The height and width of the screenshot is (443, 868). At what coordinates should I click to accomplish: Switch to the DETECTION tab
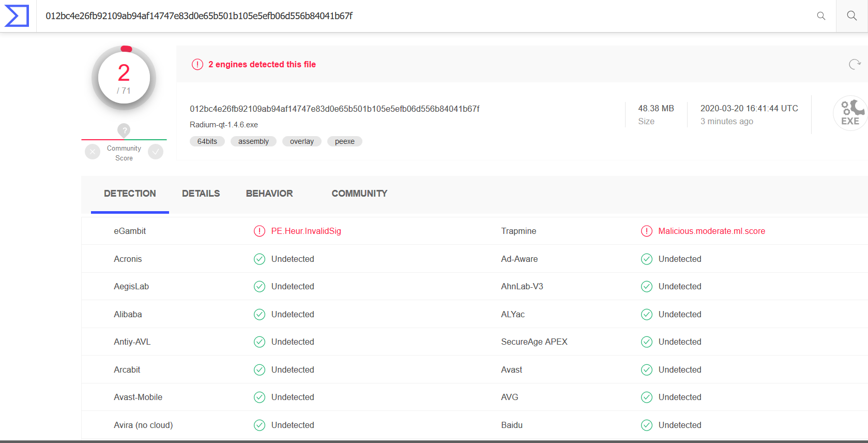coord(130,194)
